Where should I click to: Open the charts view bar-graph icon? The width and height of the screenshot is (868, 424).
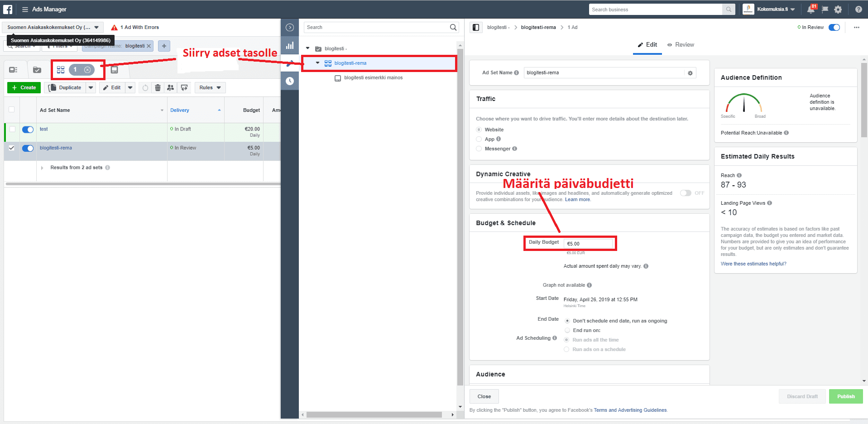pos(290,45)
